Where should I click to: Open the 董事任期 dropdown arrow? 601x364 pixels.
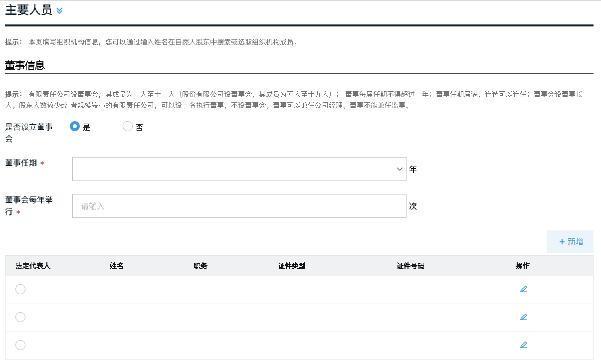coord(399,169)
